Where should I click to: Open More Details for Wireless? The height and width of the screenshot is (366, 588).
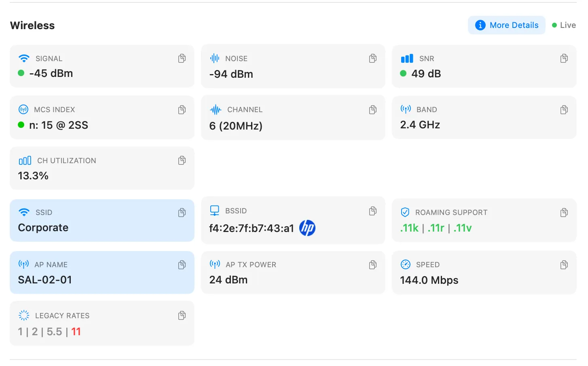click(x=507, y=25)
